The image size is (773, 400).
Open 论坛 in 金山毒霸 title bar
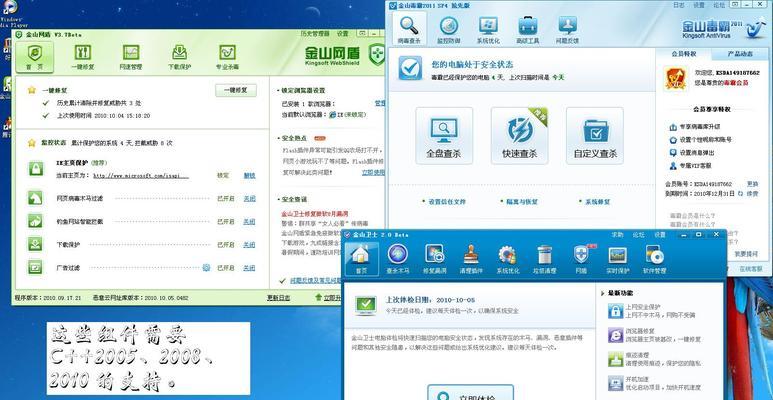[x=719, y=5]
